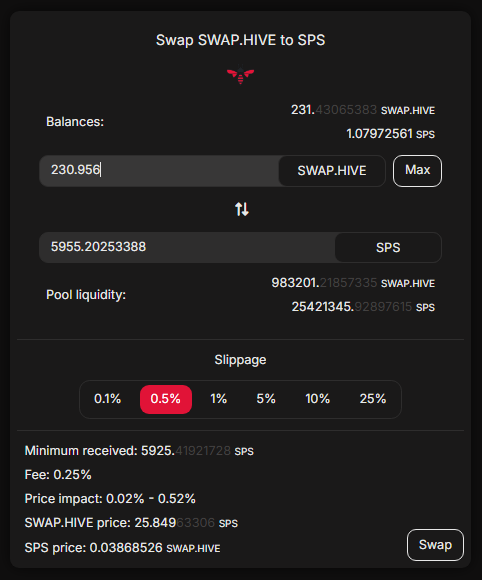
Task: Reverse swap direction with the arrows icon
Action: tap(242, 209)
